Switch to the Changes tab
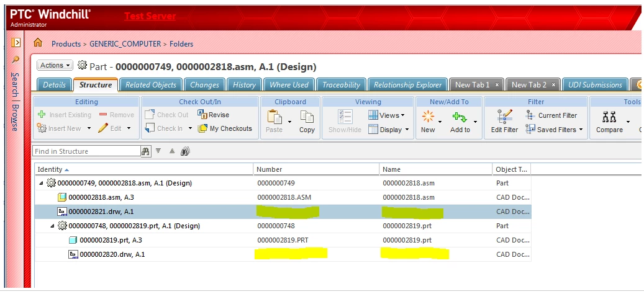Image resolution: width=644 pixels, height=294 pixels. point(204,85)
